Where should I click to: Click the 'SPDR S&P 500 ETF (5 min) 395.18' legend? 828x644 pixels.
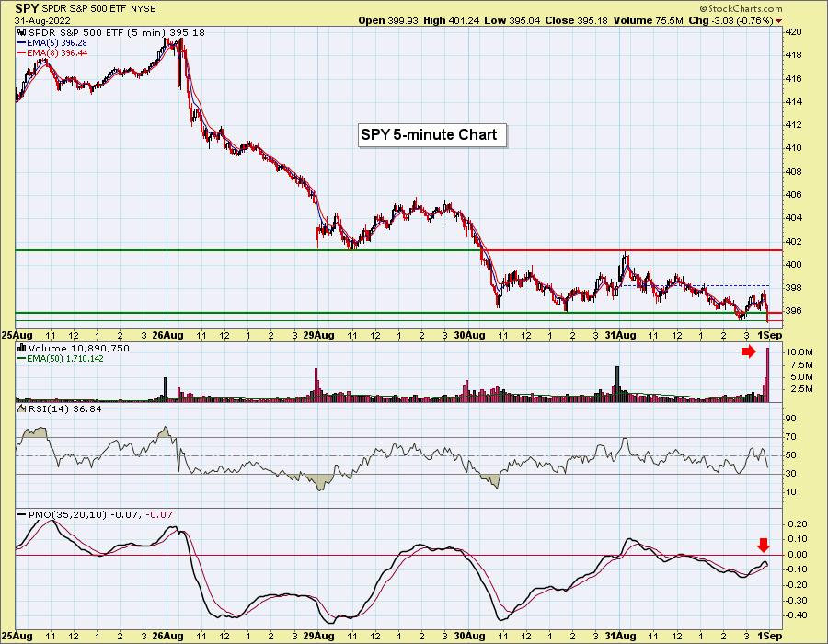coord(116,33)
